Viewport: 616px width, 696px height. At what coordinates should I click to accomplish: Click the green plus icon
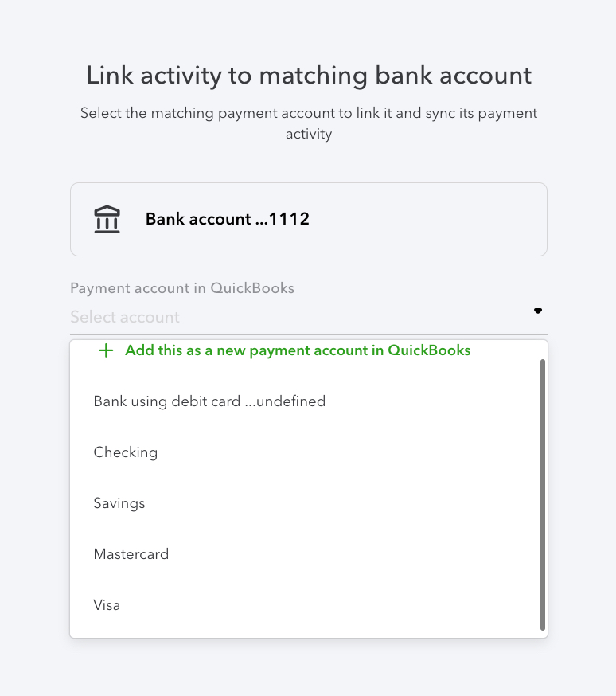[106, 350]
